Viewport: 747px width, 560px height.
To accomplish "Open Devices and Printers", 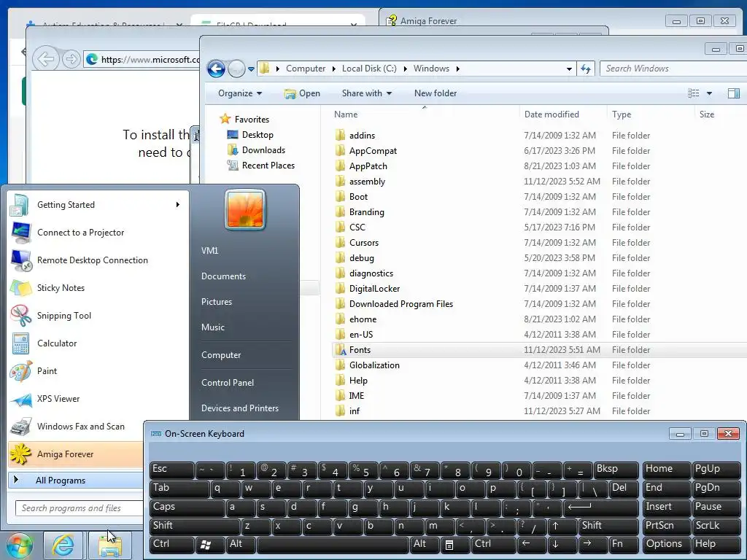I will pyautogui.click(x=239, y=408).
